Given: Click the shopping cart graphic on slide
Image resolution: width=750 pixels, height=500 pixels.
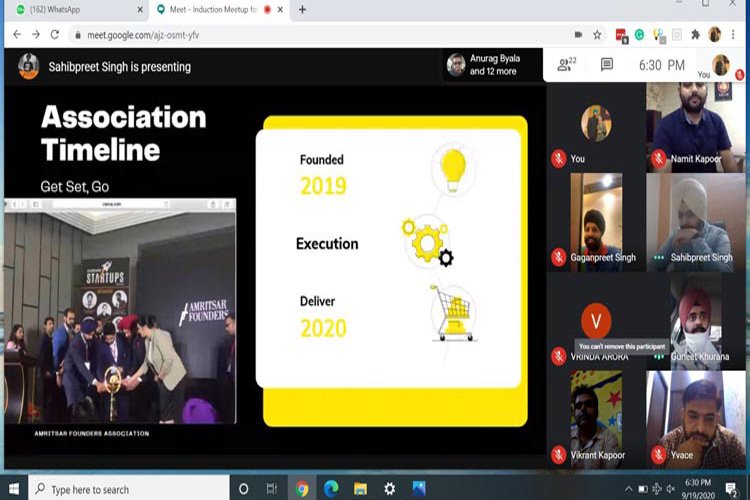Looking at the screenshot, I should [x=453, y=313].
